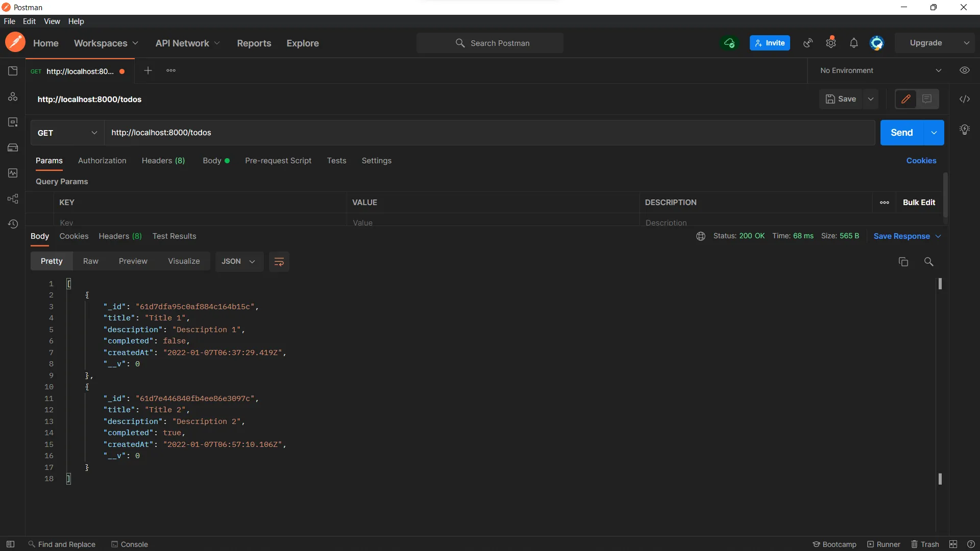The width and height of the screenshot is (980, 551).
Task: Switch response view to Preview
Action: pyautogui.click(x=133, y=261)
